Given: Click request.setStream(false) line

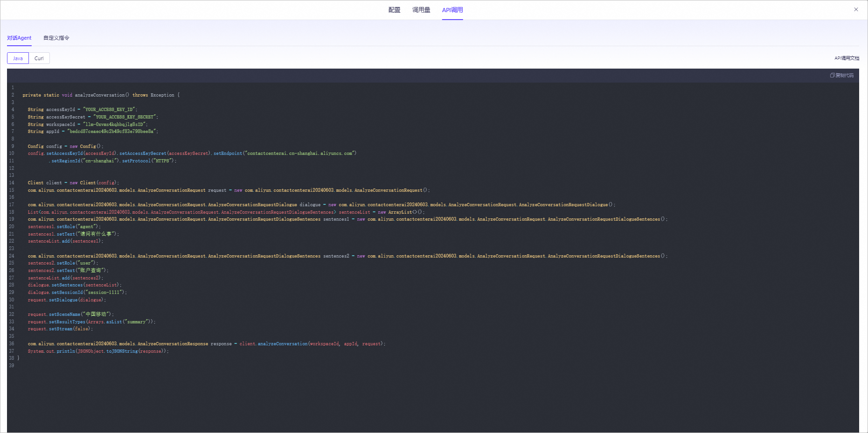Looking at the screenshot, I should tap(60, 329).
